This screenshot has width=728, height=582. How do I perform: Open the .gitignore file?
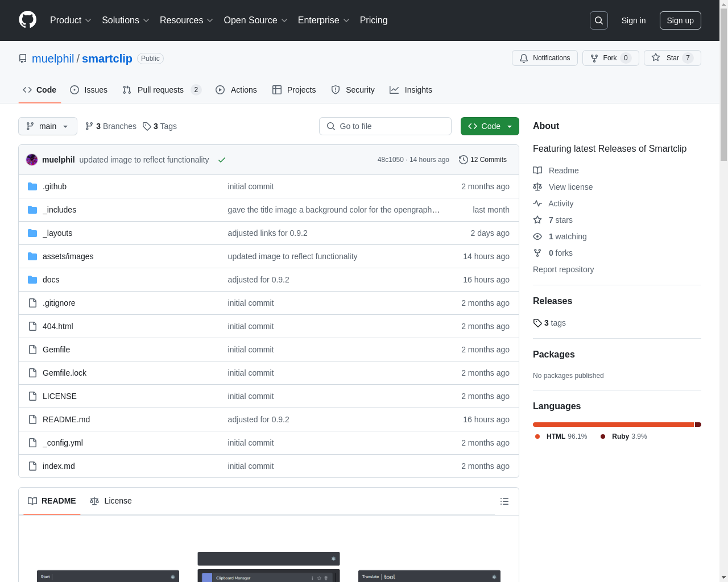click(x=59, y=303)
